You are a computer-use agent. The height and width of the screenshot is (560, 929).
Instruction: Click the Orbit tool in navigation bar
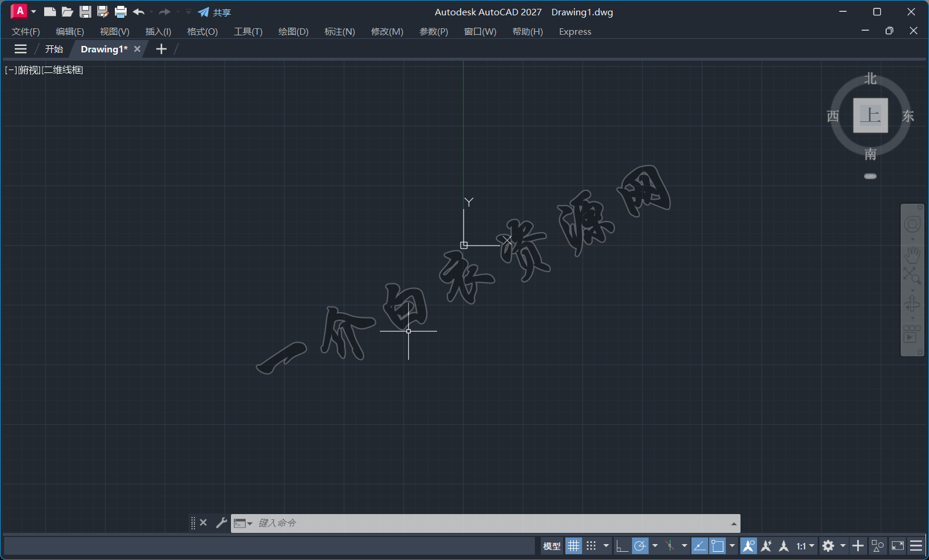(x=912, y=304)
